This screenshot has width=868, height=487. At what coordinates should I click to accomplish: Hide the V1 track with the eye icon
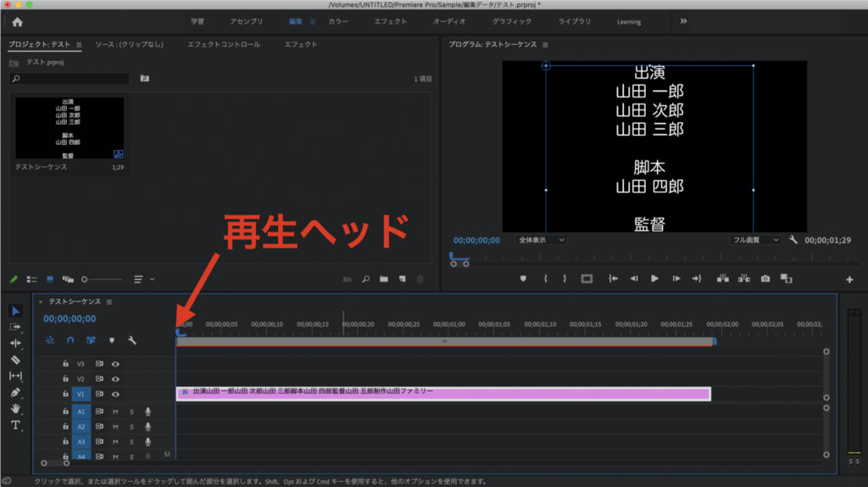115,394
